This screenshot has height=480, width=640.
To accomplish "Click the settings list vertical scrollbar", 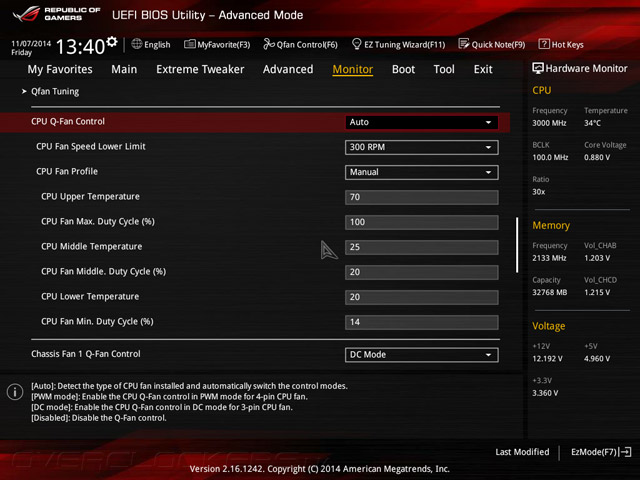I will point(517,245).
